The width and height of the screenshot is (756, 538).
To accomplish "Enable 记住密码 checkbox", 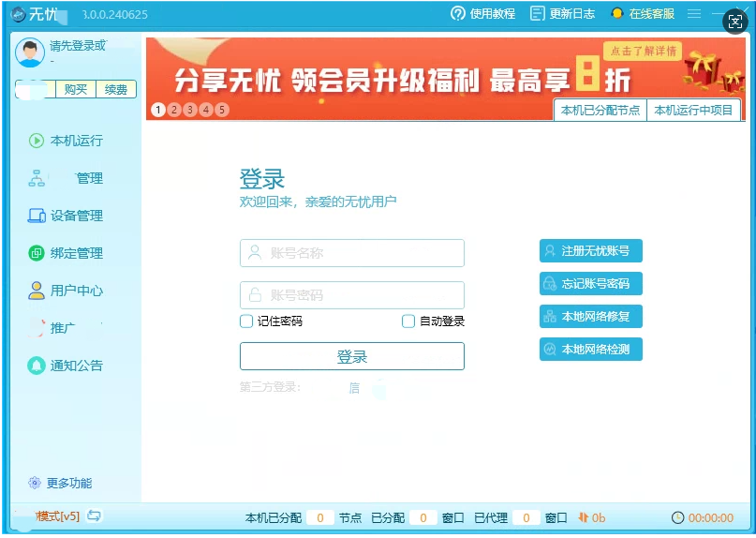I will pos(246,321).
